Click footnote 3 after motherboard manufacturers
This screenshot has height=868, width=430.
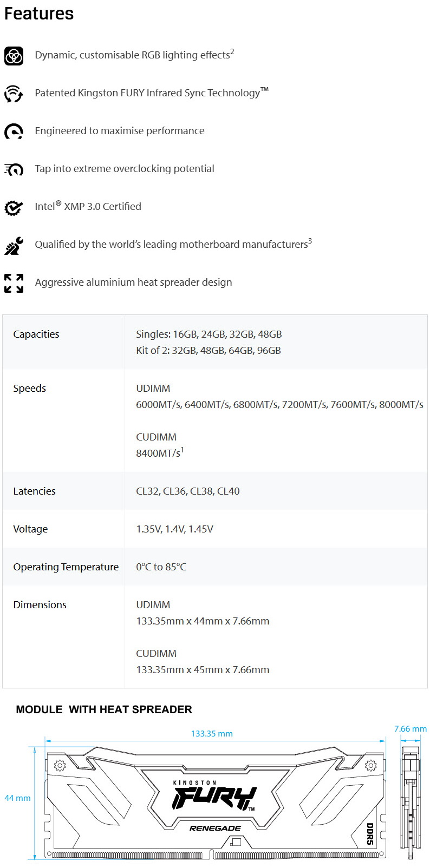coord(310,241)
